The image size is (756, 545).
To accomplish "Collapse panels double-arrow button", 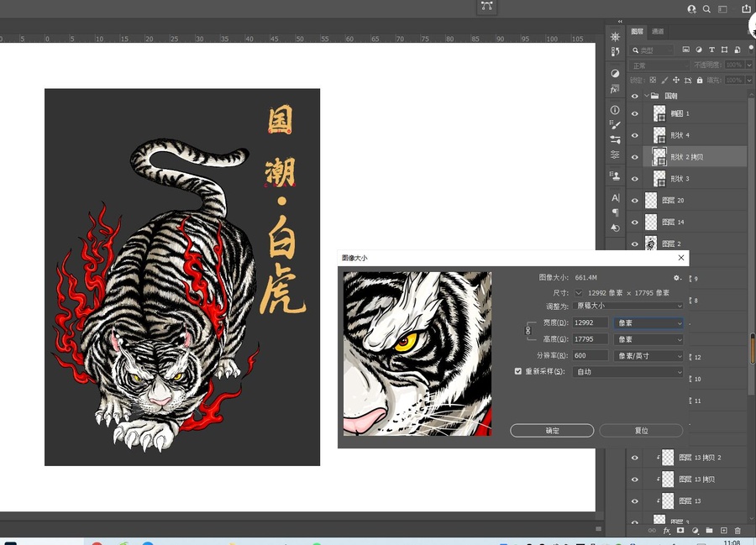I will [620, 21].
